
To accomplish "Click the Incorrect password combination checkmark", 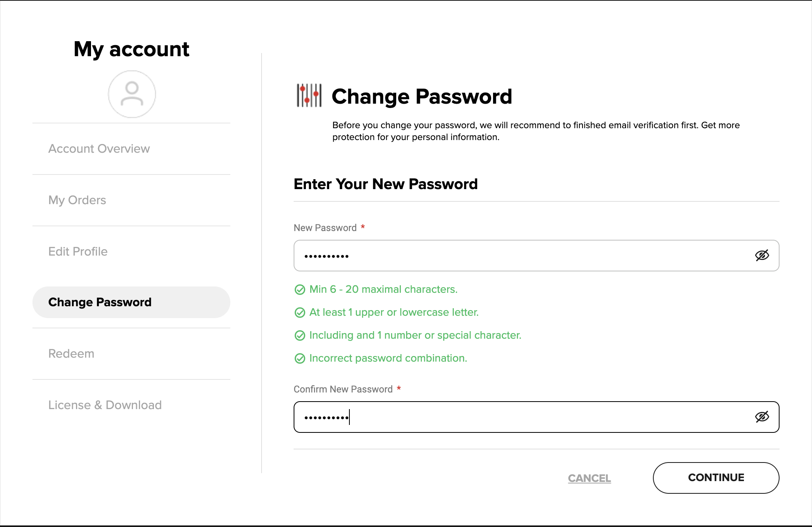I will pos(300,358).
